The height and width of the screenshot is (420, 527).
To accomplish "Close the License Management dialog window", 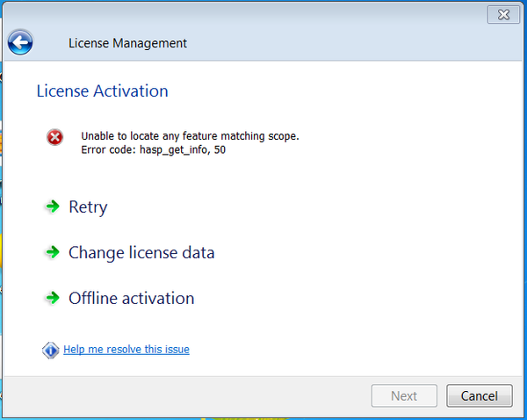I will point(502,14).
